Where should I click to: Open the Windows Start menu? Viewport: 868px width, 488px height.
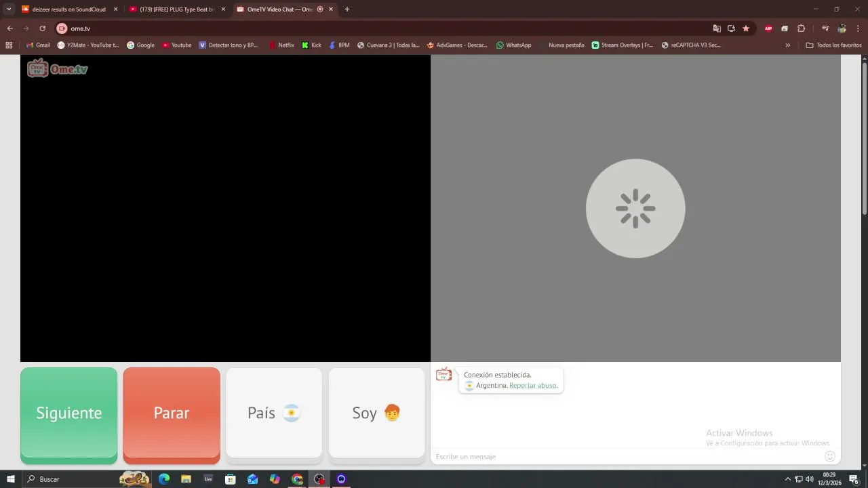pos(11,479)
